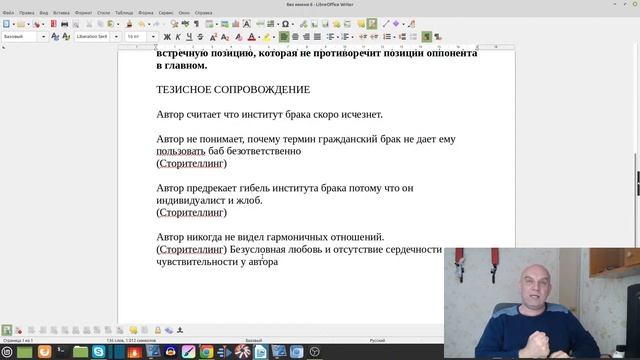Screen dimensions: 640x360
Task: Click the Undo arrow icon
Action: pyautogui.click(x=142, y=24)
